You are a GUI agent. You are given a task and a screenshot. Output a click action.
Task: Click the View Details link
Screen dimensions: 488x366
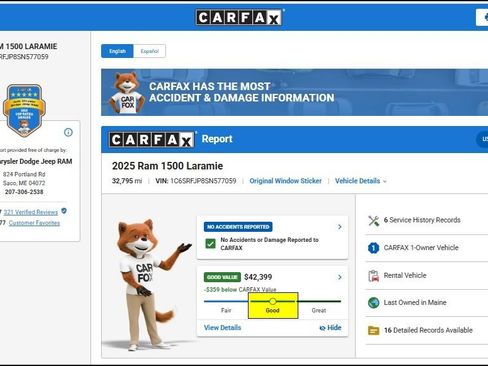(x=222, y=328)
